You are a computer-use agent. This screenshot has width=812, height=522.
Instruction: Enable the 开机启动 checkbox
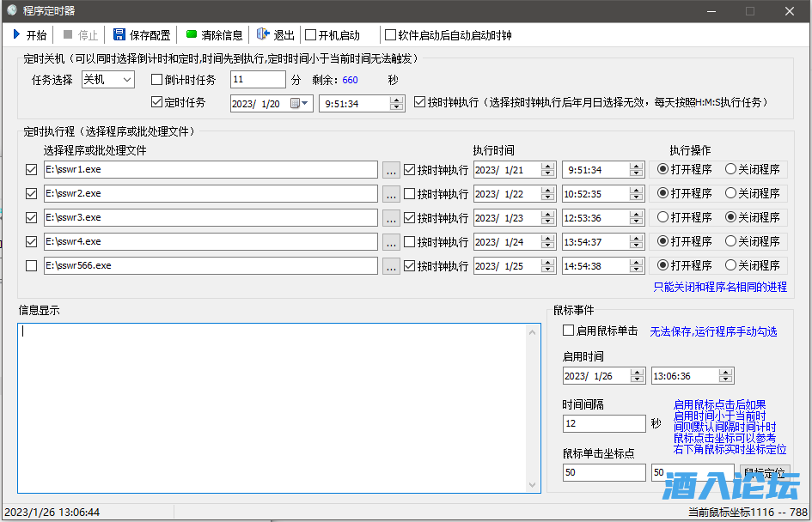(x=311, y=36)
